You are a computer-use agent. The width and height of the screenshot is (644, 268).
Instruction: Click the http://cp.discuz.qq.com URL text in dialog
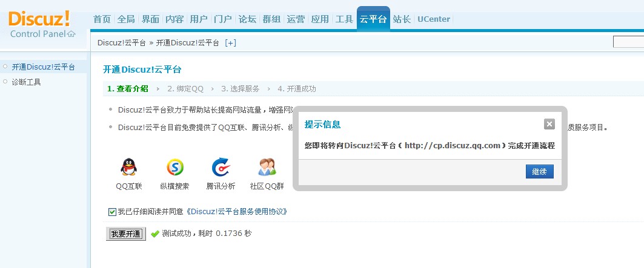pos(452,145)
